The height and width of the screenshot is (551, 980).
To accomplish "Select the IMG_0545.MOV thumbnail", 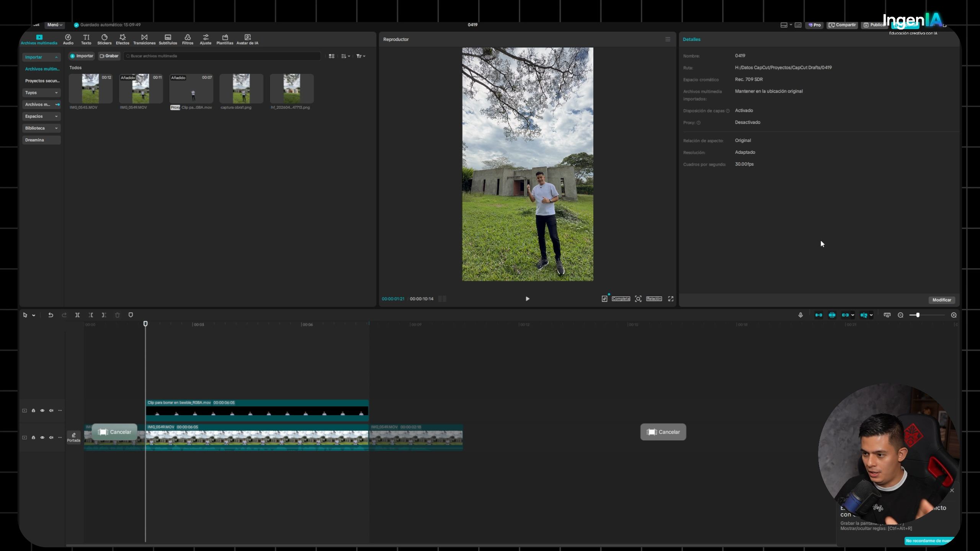I will point(91,89).
